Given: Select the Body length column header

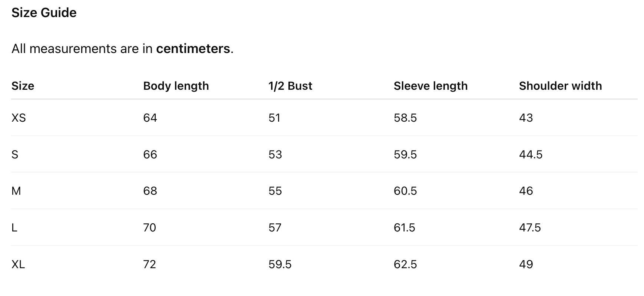Looking at the screenshot, I should coord(176,86).
